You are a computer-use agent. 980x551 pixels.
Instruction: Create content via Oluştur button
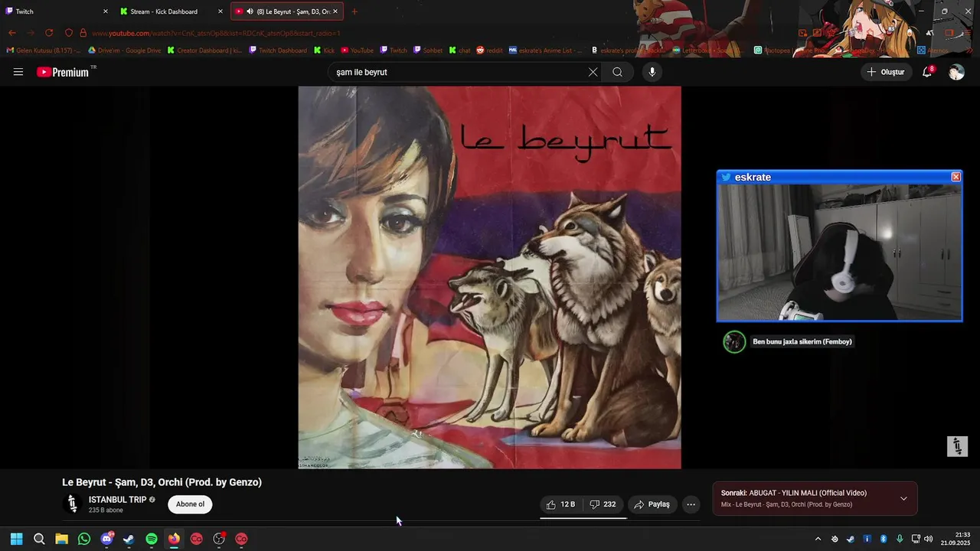tap(886, 72)
